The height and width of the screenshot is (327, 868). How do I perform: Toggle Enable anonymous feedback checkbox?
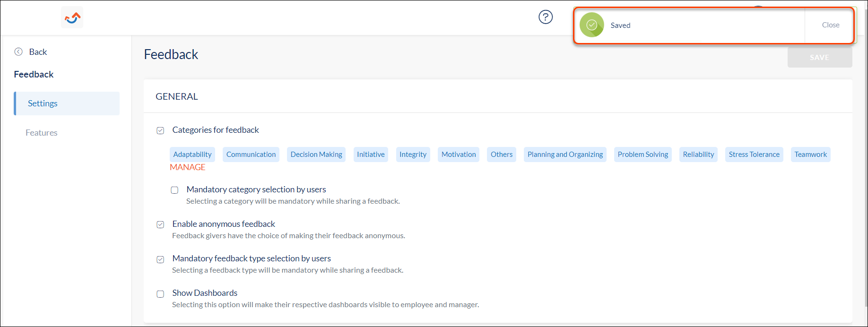(161, 224)
